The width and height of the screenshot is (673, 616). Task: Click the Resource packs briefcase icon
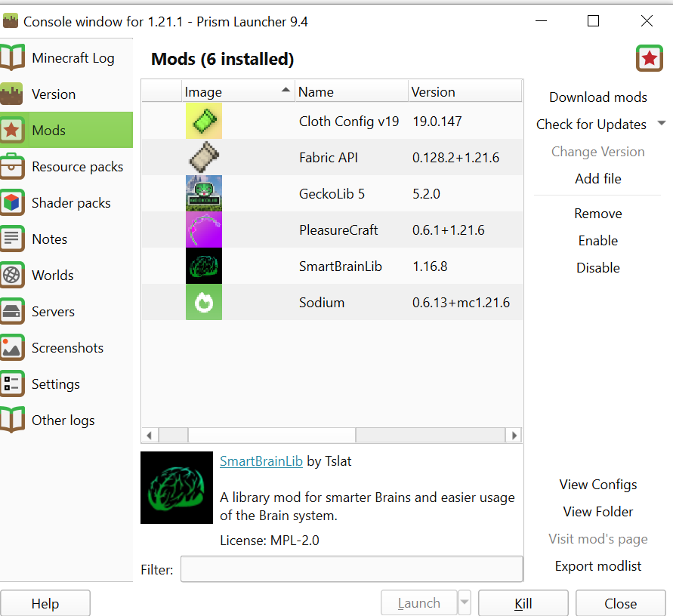click(11, 166)
